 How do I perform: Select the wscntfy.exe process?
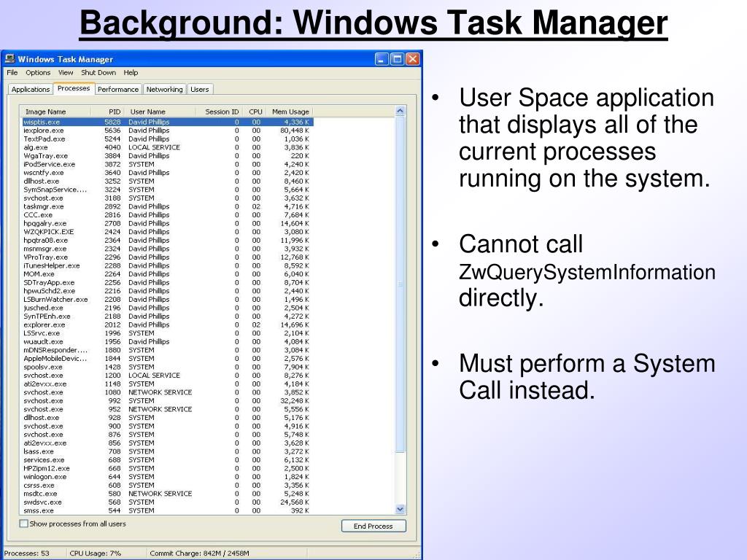[x=168, y=173]
